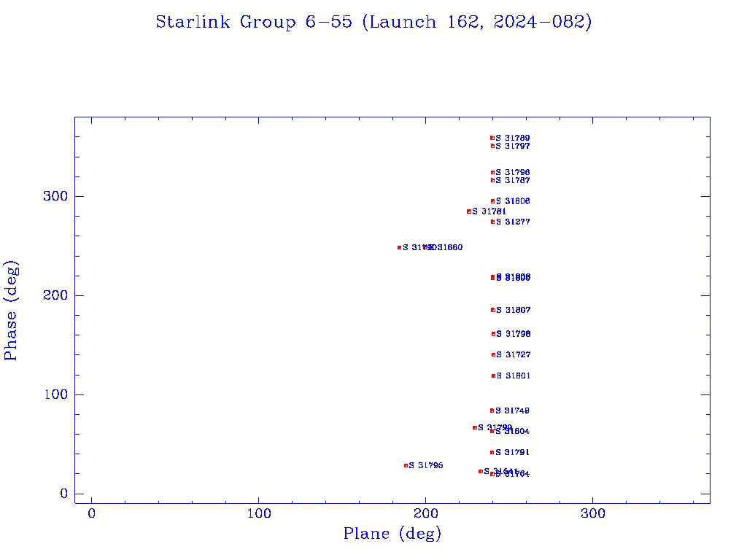747x560 pixels.
Task: Select the S 31277 satellite label
Action: pos(513,222)
